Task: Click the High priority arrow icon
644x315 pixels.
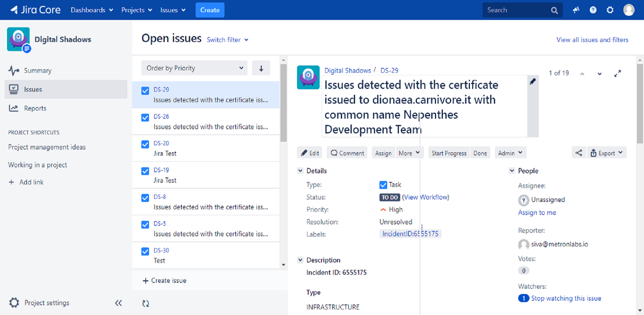Action: coord(383,210)
